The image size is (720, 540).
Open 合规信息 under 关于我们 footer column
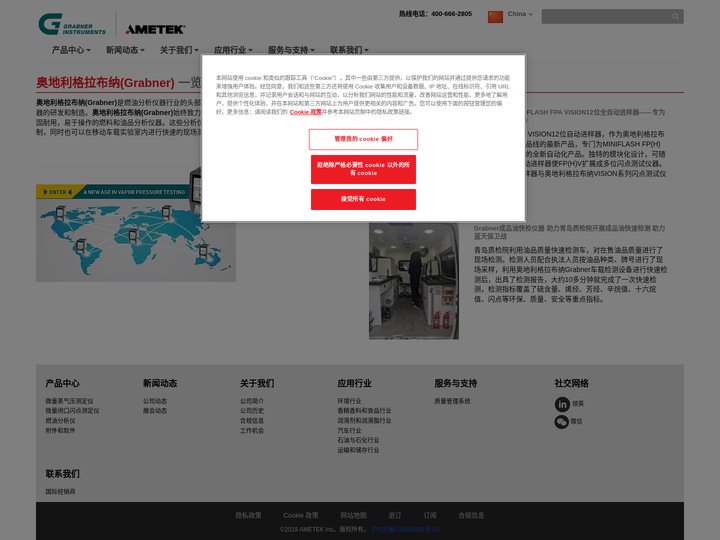pyautogui.click(x=252, y=421)
